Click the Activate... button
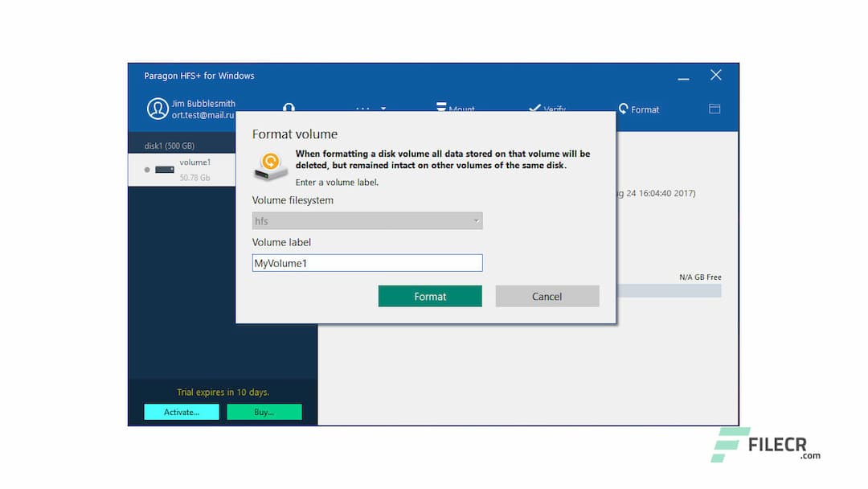Viewport: 868px width, 489px height. [181, 411]
